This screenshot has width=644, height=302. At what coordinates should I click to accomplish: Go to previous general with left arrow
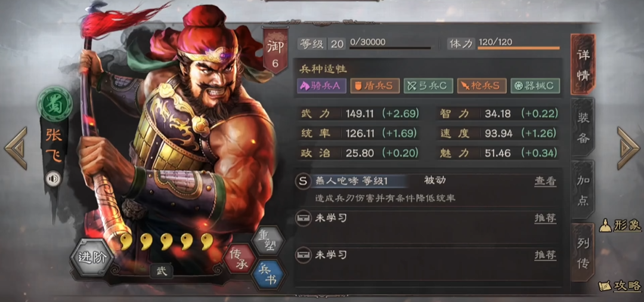[16, 148]
